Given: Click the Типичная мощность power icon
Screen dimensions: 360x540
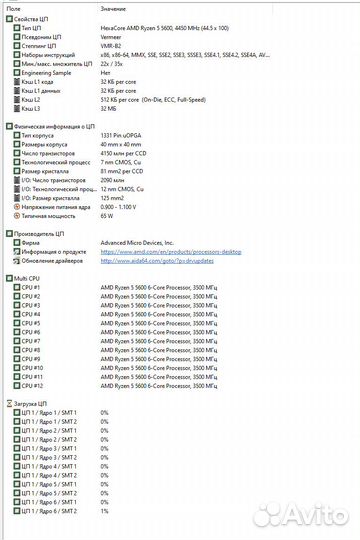Looking at the screenshot, I should pyautogui.click(x=17, y=216).
